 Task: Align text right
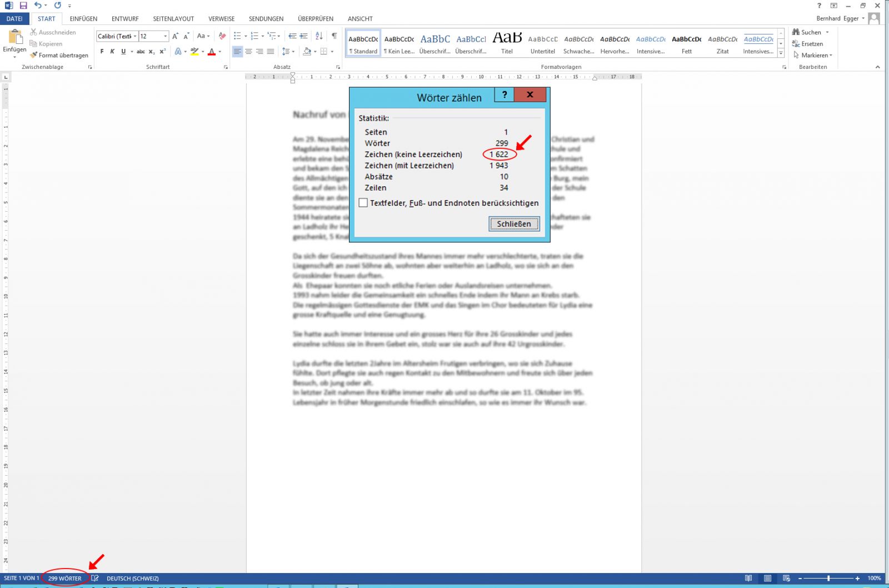pyautogui.click(x=259, y=52)
